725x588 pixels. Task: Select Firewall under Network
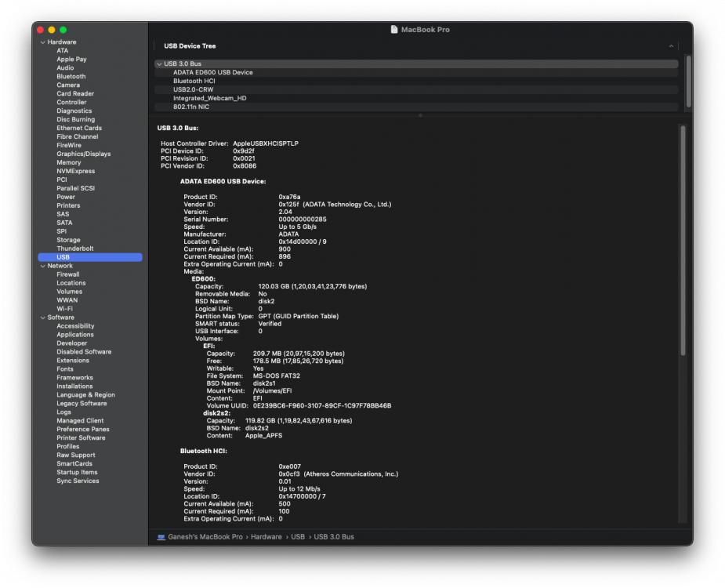point(68,274)
